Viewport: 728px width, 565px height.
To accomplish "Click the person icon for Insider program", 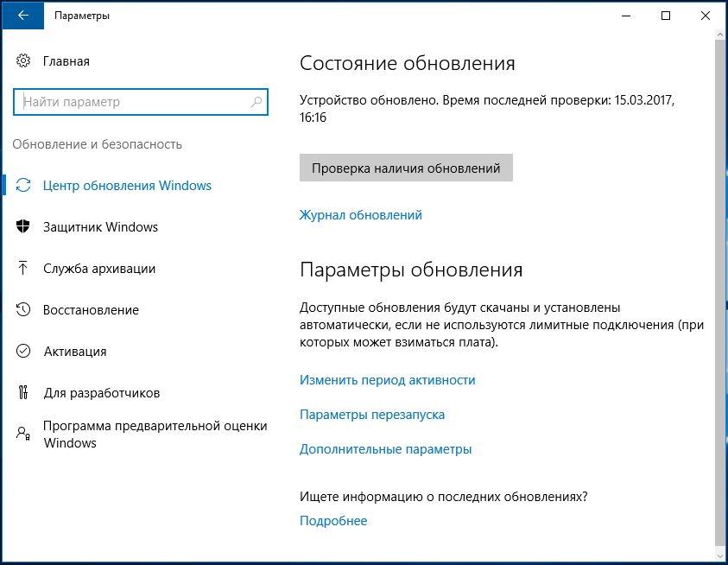I will point(23,434).
